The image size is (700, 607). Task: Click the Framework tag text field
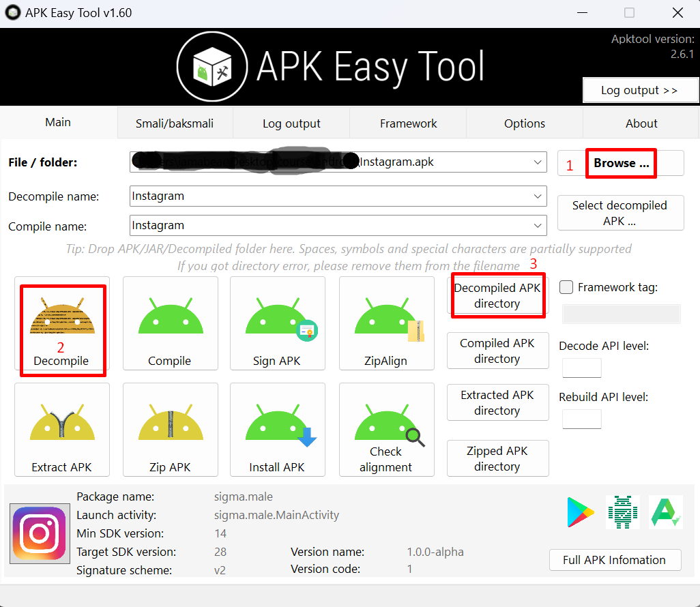click(622, 314)
